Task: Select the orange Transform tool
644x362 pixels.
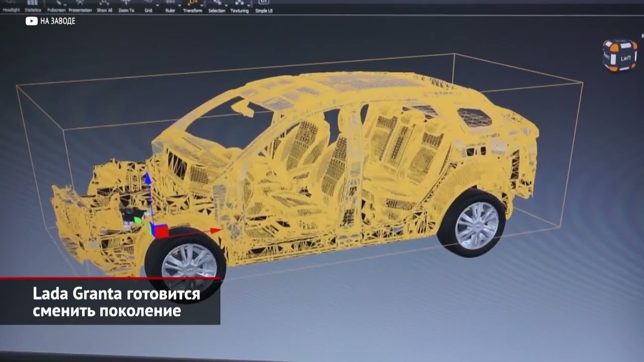Action: [192, 6]
